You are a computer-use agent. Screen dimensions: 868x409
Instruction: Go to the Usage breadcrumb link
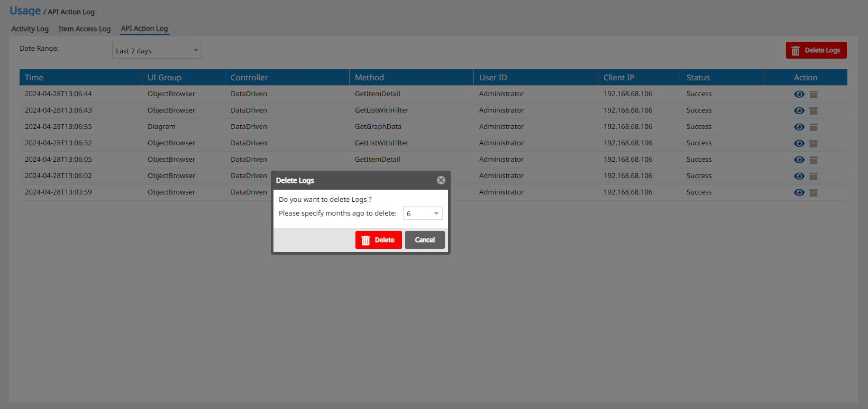[x=25, y=11]
